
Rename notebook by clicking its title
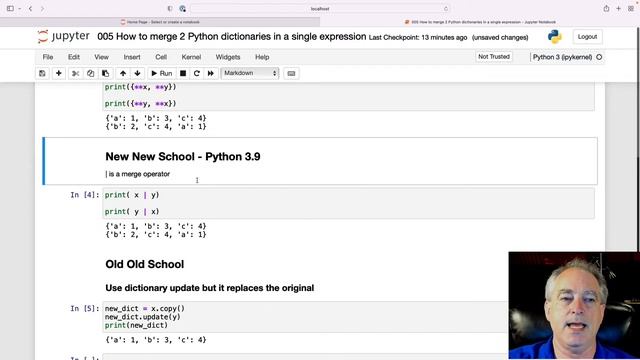231,37
